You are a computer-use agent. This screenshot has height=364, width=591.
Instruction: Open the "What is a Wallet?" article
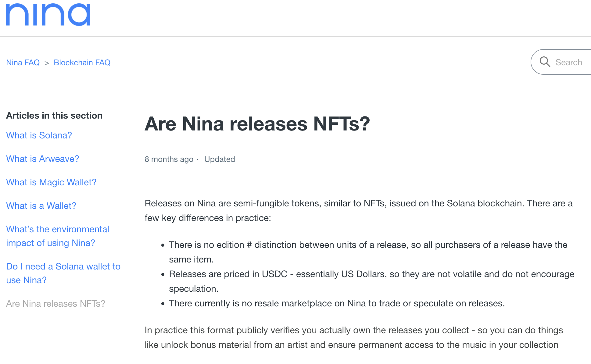coord(41,206)
